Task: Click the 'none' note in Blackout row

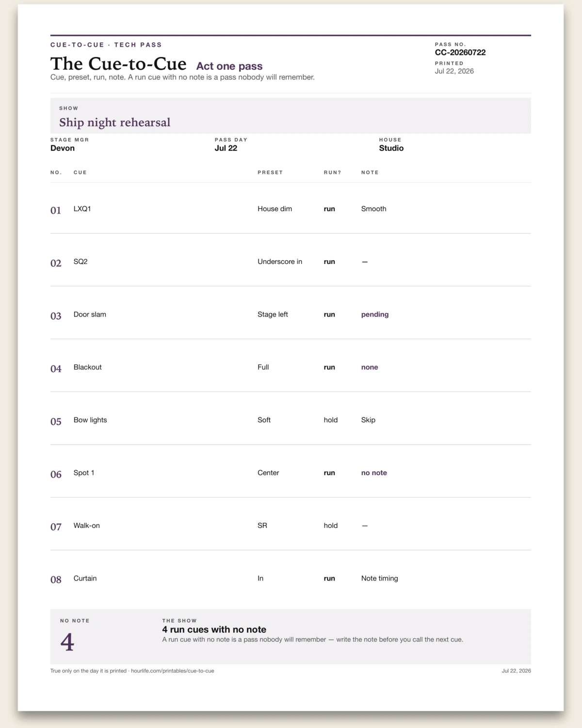Action: (370, 367)
